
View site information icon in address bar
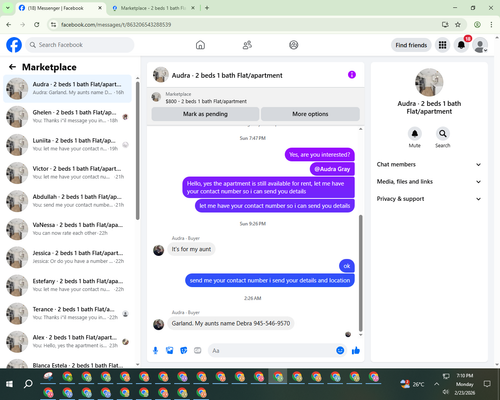tap(53, 25)
